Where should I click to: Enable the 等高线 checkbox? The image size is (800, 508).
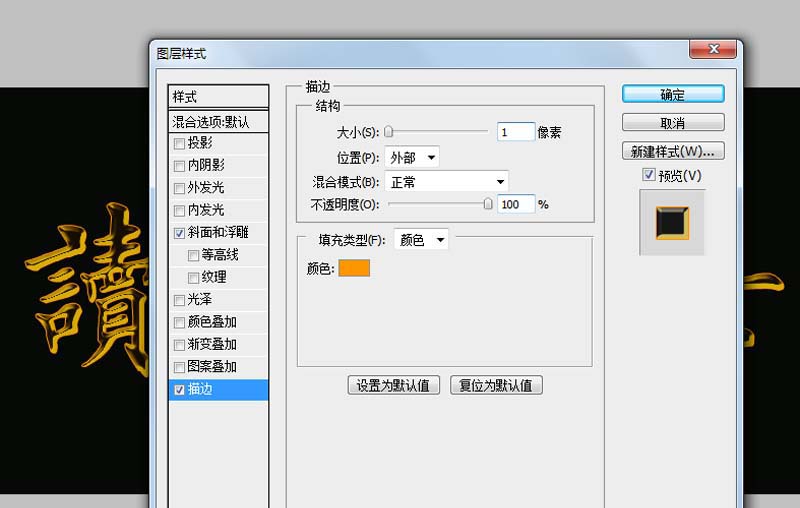pos(193,256)
